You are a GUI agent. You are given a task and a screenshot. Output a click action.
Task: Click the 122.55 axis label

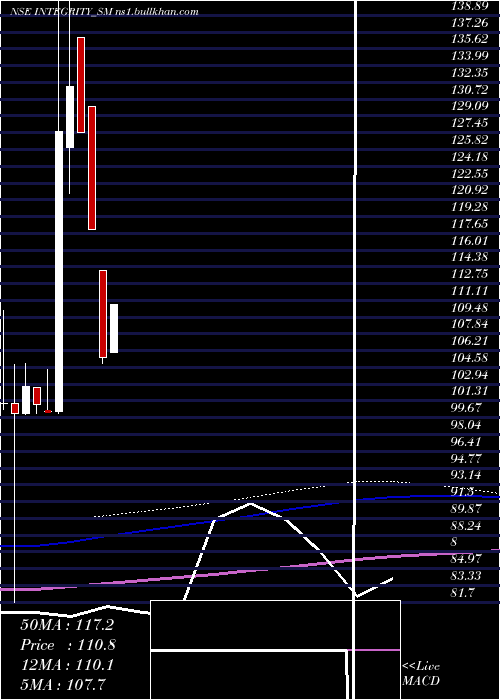470,174
